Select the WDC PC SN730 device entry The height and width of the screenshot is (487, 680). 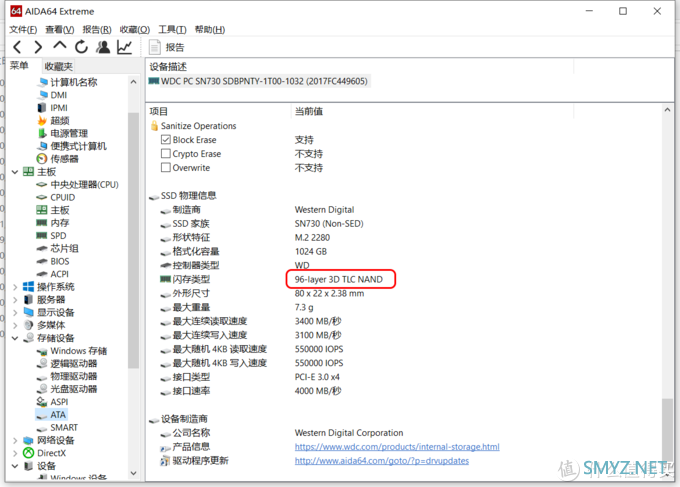[x=259, y=81]
